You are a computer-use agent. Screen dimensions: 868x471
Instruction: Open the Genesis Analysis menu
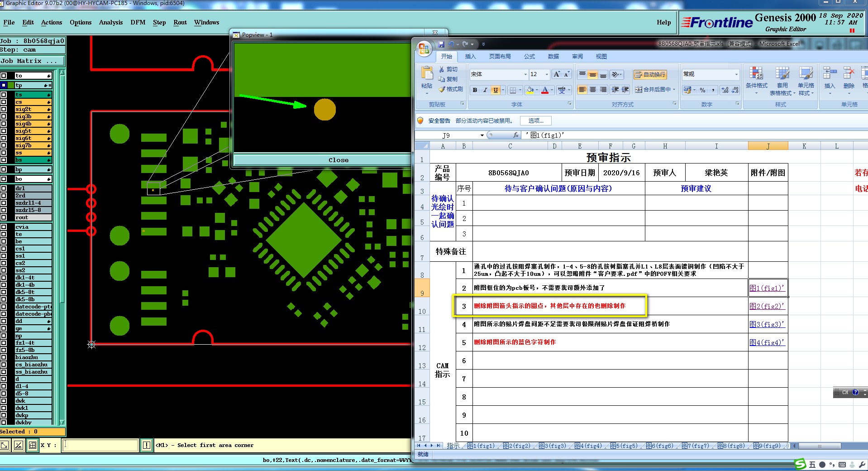[x=111, y=22]
